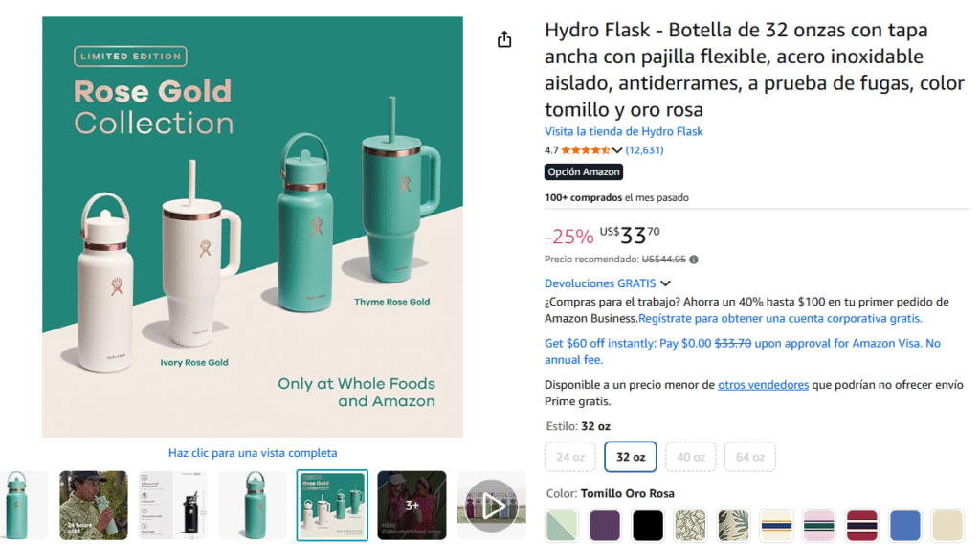Expand the Devoluciones GRATIS details
This screenshot has height=544, width=980.
pyautogui.click(x=666, y=283)
